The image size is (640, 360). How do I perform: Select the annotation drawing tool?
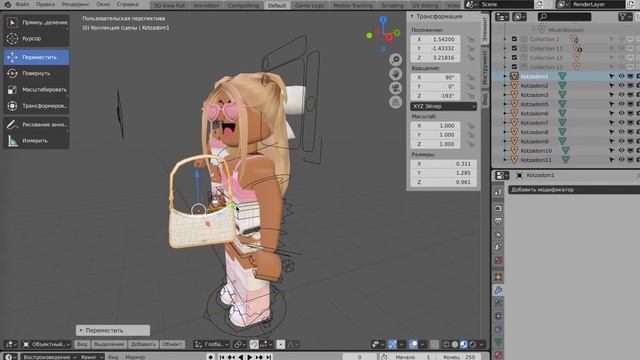click(x=36, y=124)
